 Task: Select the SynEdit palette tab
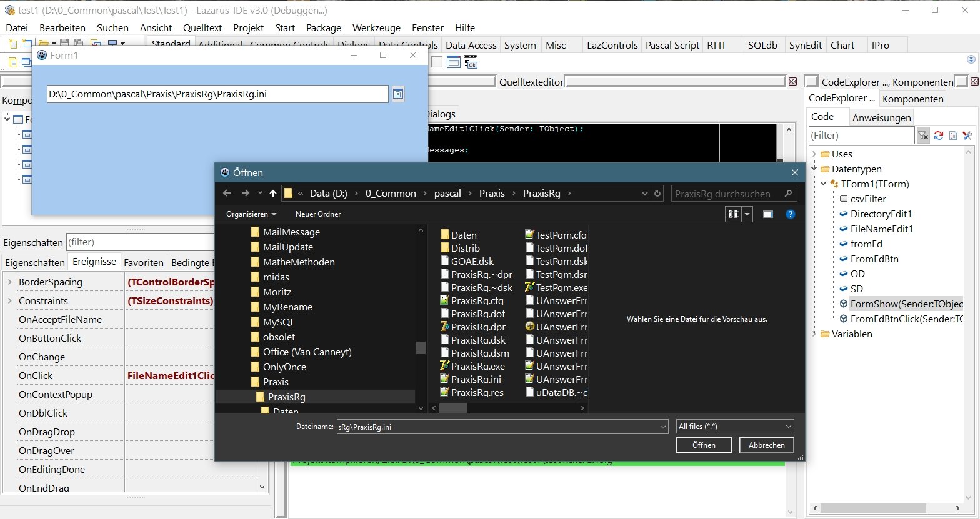point(805,45)
